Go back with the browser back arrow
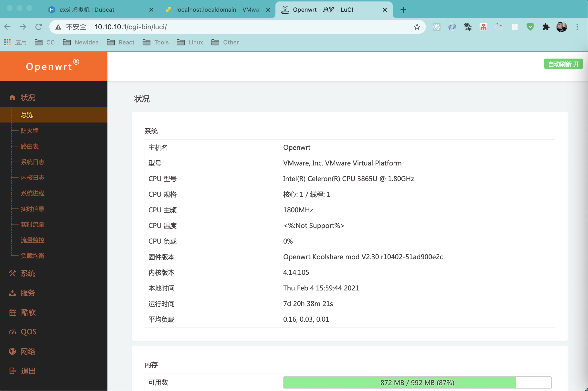The image size is (588, 391). [x=8, y=27]
